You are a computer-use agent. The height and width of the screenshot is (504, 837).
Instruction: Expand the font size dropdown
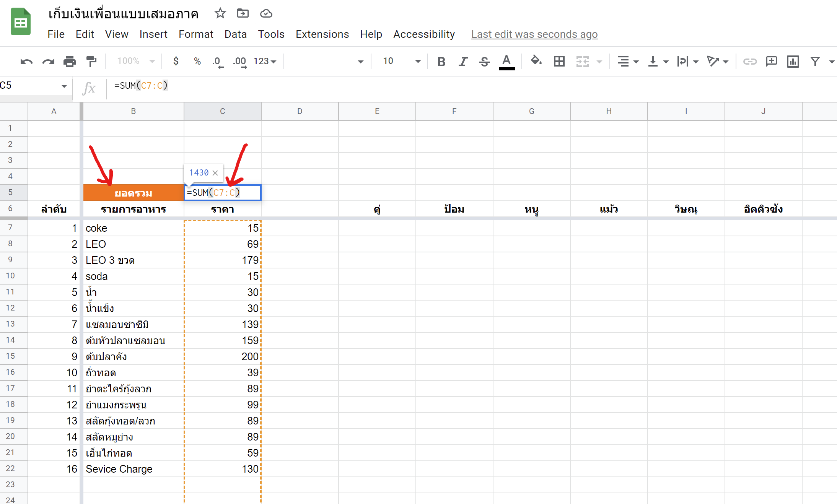(x=418, y=61)
